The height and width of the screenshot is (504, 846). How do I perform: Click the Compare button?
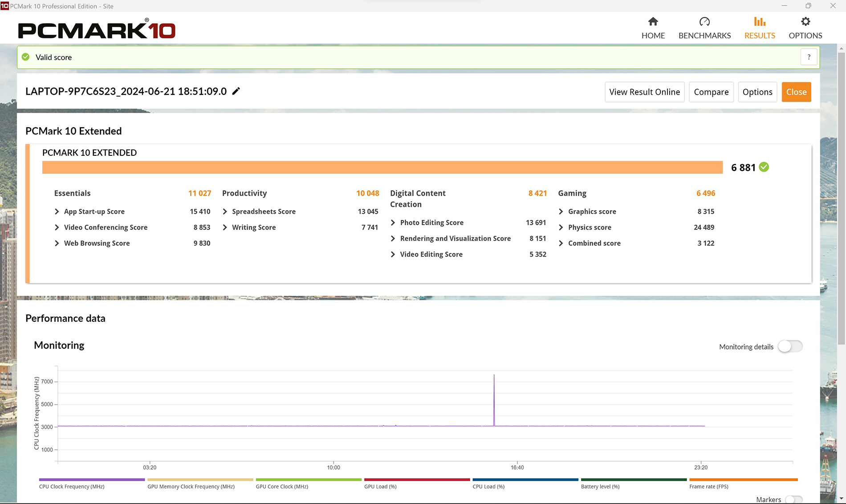click(711, 92)
